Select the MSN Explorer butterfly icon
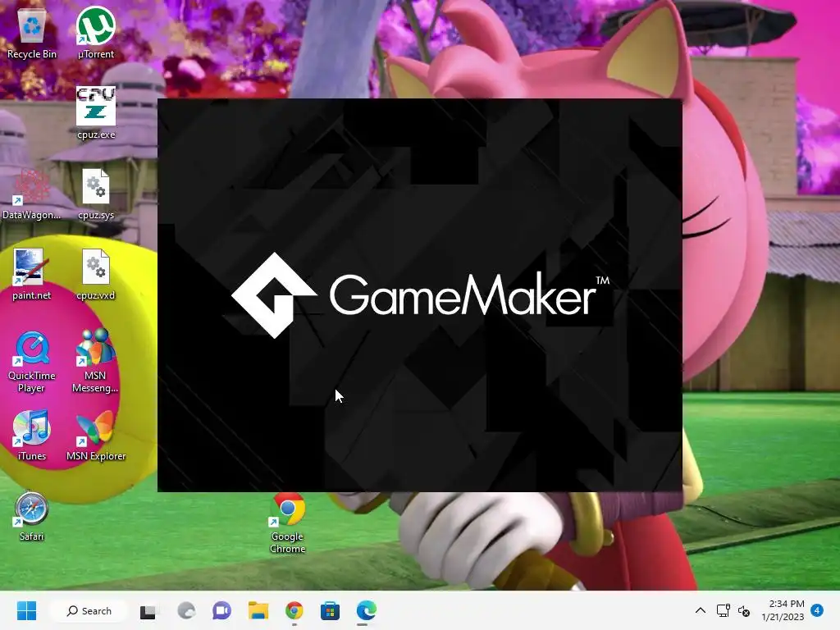This screenshot has width=840, height=630. tap(96, 427)
